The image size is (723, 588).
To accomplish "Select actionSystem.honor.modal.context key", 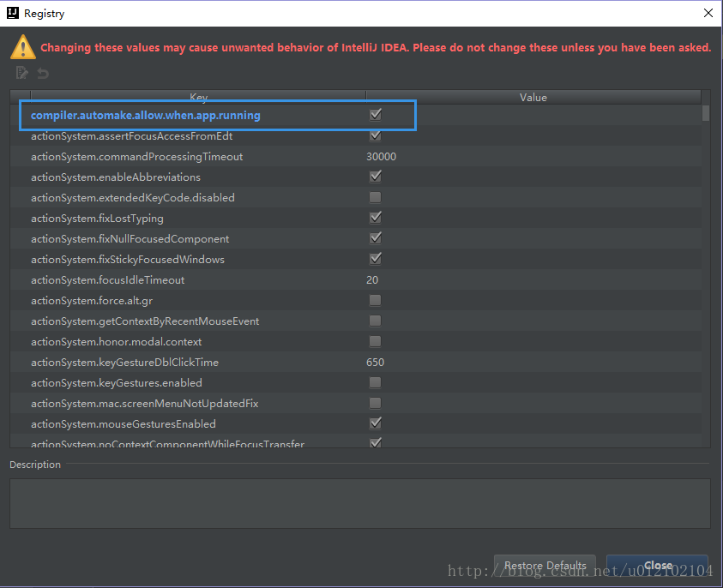I will (x=116, y=342).
